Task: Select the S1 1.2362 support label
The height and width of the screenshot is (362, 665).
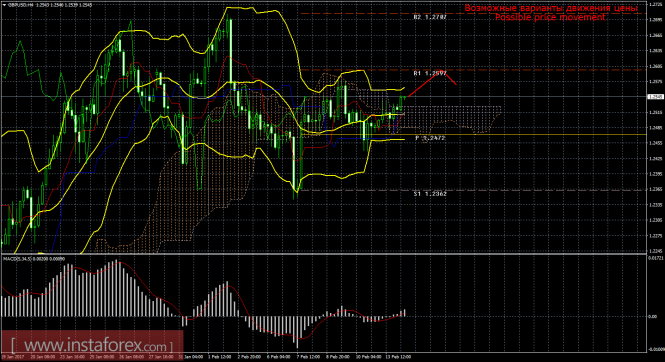Action: point(430,194)
